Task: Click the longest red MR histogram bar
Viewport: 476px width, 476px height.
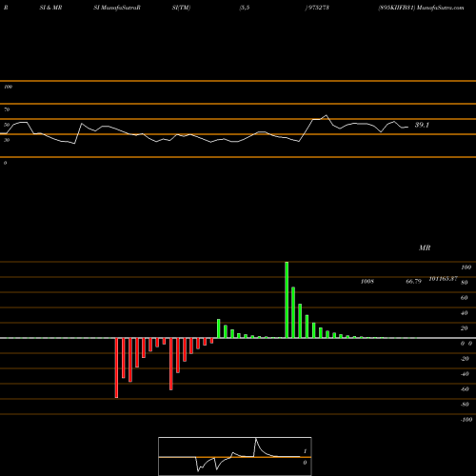Action: tap(116, 367)
